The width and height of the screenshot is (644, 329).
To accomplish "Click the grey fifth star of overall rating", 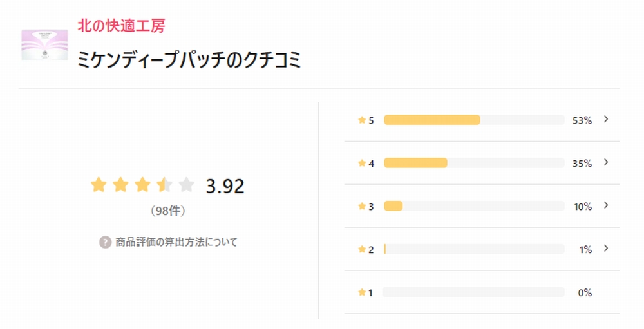I will 187,185.
